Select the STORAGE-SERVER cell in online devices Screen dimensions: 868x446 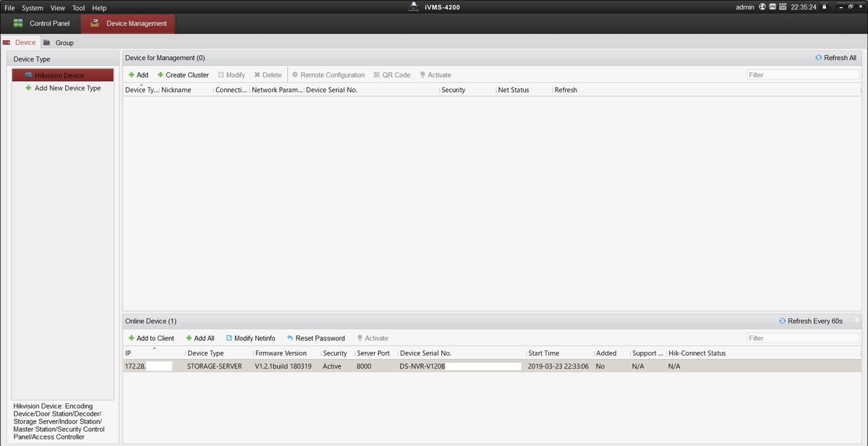tap(214, 366)
